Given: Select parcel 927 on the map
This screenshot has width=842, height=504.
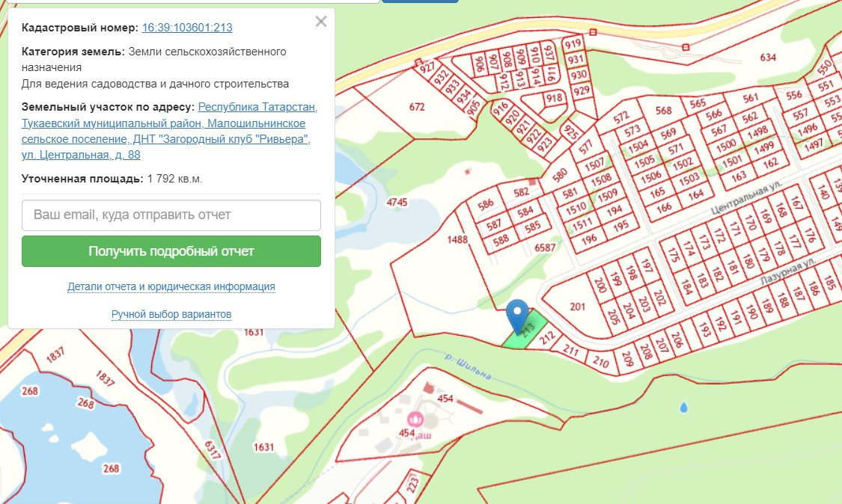Looking at the screenshot, I should (x=427, y=68).
